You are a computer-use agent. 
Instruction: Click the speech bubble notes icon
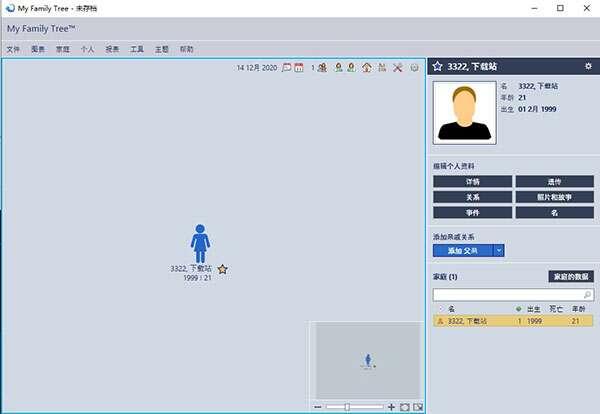(x=286, y=68)
